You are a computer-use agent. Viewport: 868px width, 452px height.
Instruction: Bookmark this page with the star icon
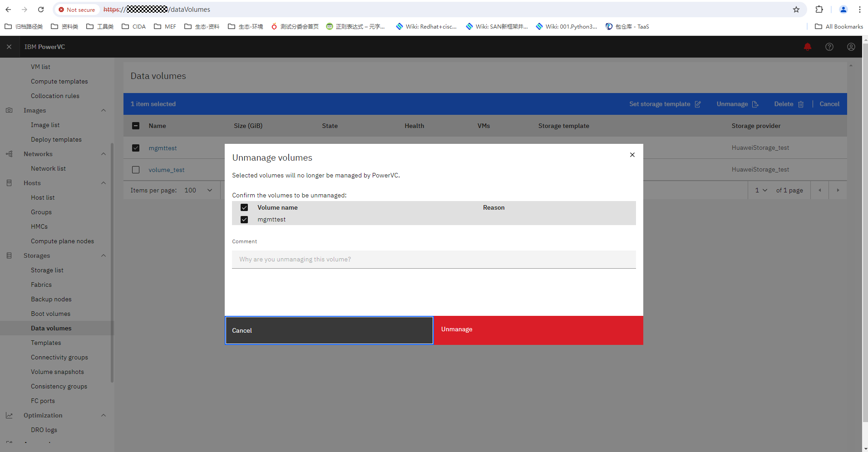[x=796, y=10]
